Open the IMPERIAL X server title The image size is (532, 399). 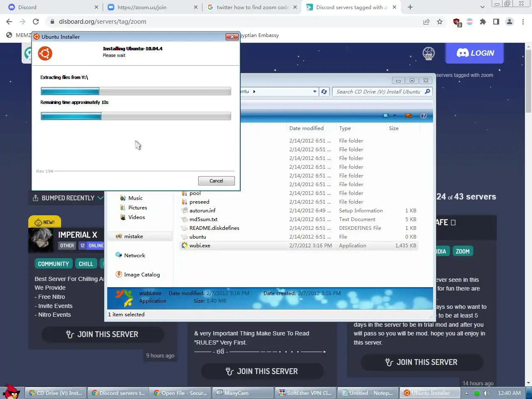coord(77,235)
